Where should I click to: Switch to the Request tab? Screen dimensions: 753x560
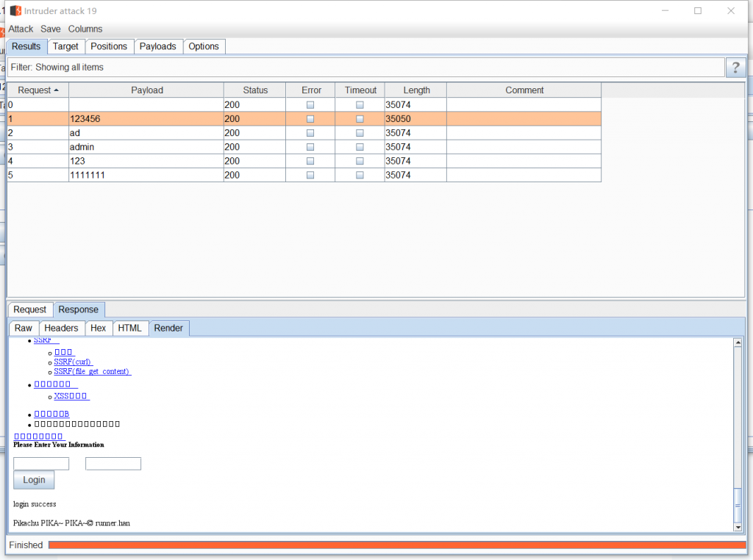point(29,309)
